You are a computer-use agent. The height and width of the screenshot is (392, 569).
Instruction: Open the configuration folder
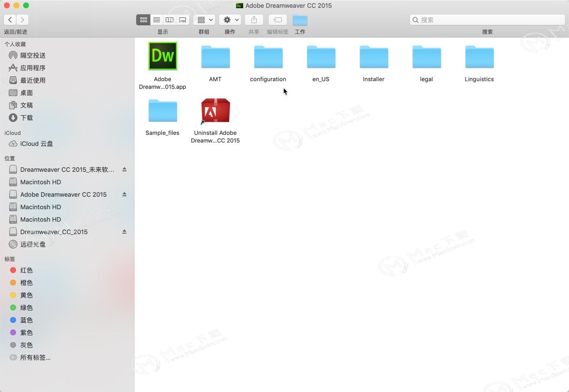(268, 57)
